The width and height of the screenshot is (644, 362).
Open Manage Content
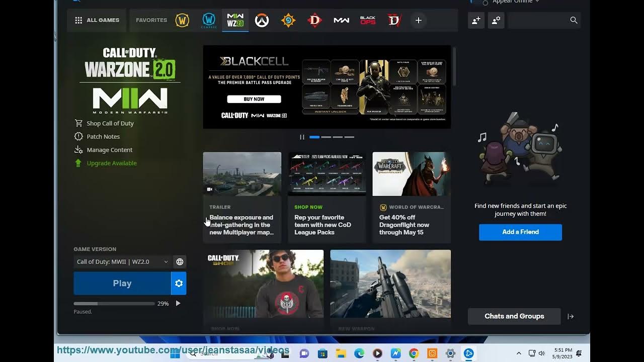(x=104, y=150)
